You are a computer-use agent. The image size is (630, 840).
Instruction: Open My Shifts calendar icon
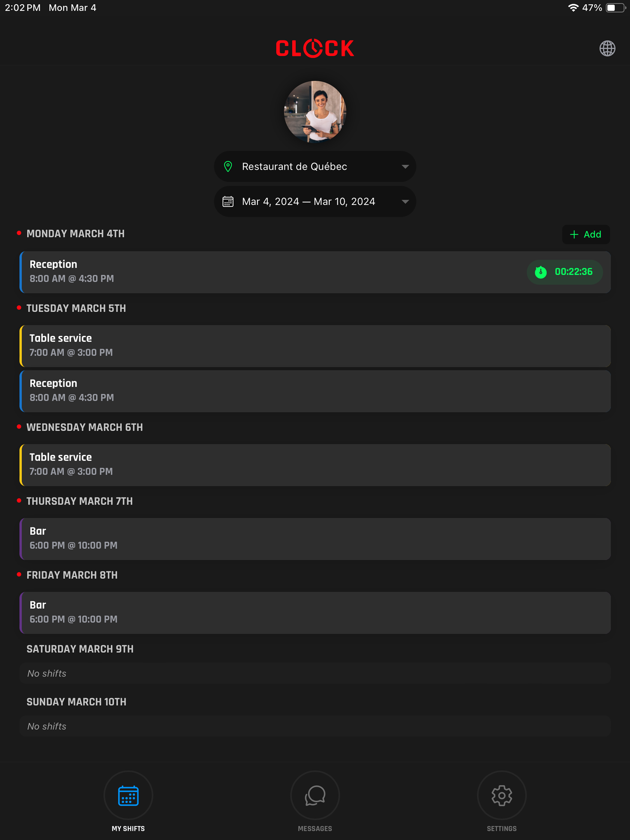click(x=129, y=795)
